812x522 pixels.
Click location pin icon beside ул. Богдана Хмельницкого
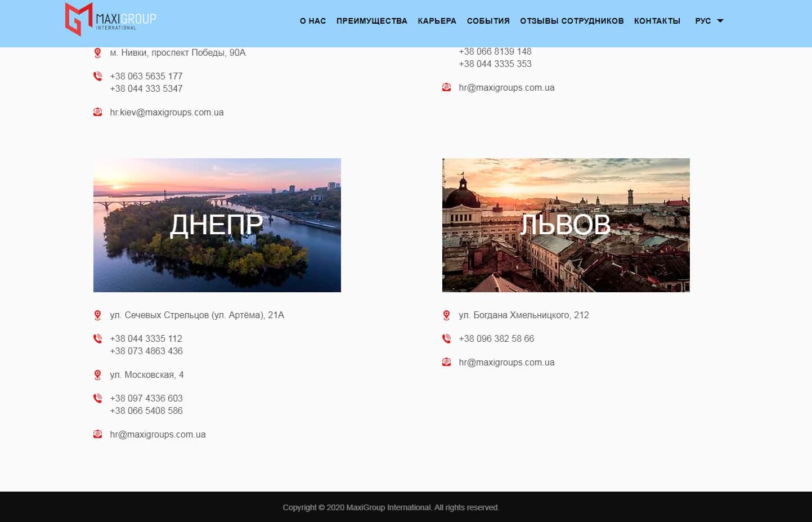[446, 315]
